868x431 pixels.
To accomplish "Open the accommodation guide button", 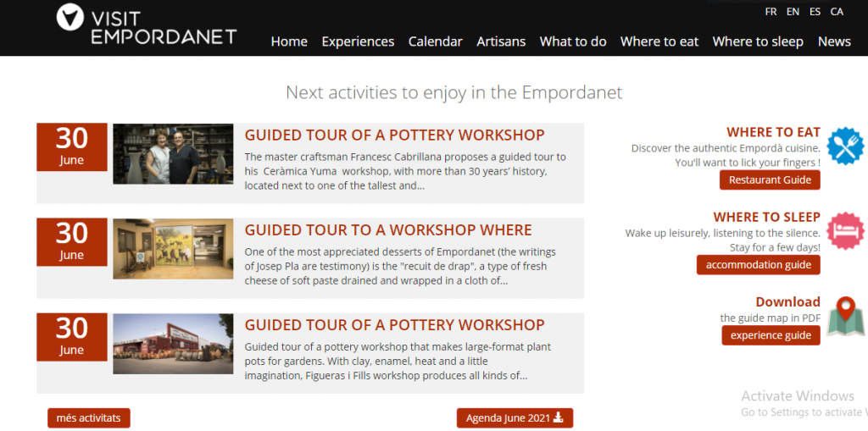I will (758, 265).
